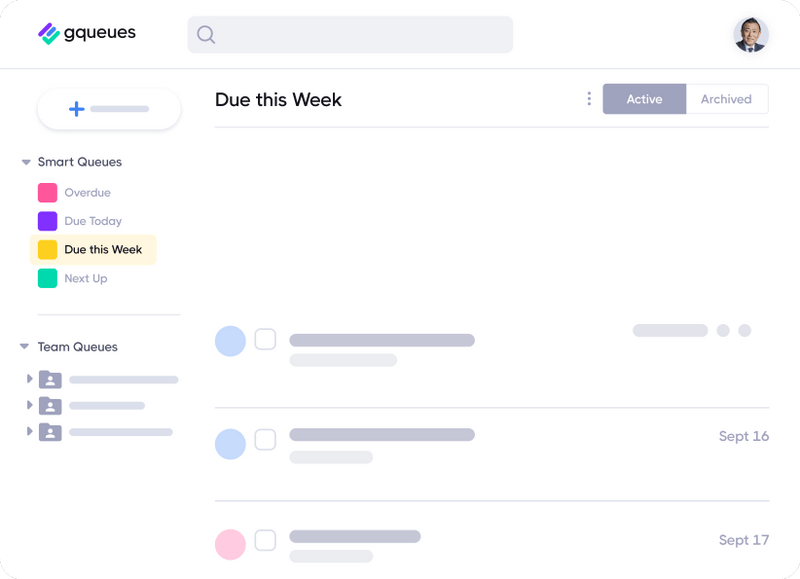Select the Next Up smart queue icon

(x=48, y=278)
